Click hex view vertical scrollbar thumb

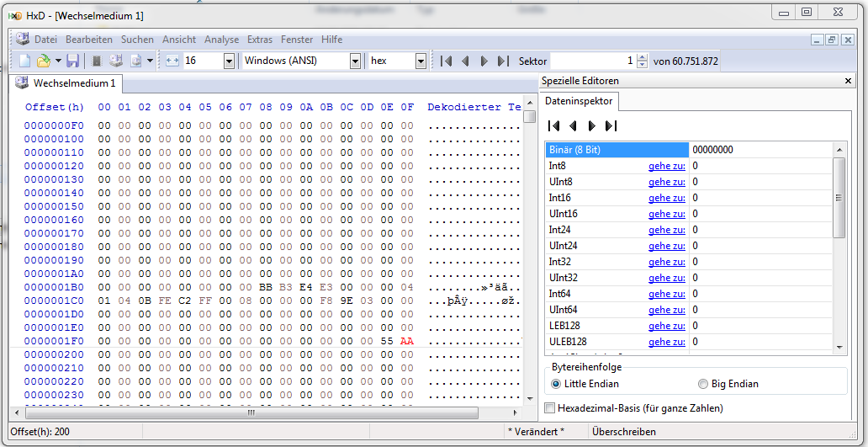click(x=530, y=116)
